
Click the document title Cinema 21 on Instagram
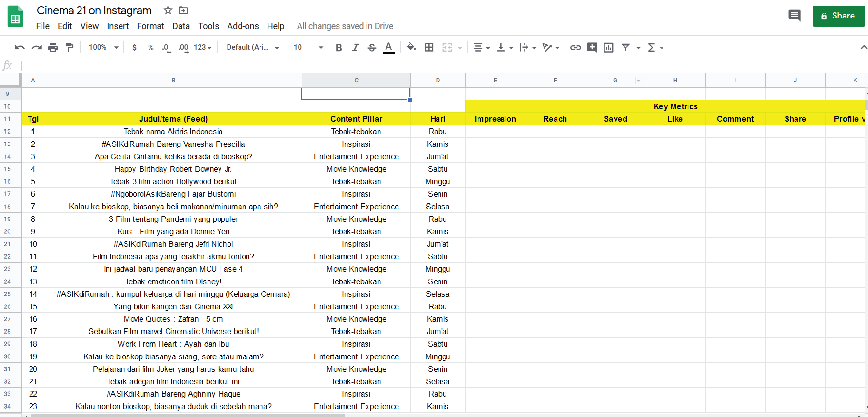tap(94, 10)
